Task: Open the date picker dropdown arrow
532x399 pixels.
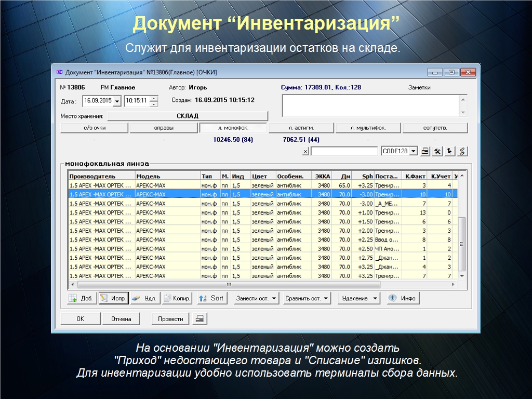Action: [x=117, y=101]
